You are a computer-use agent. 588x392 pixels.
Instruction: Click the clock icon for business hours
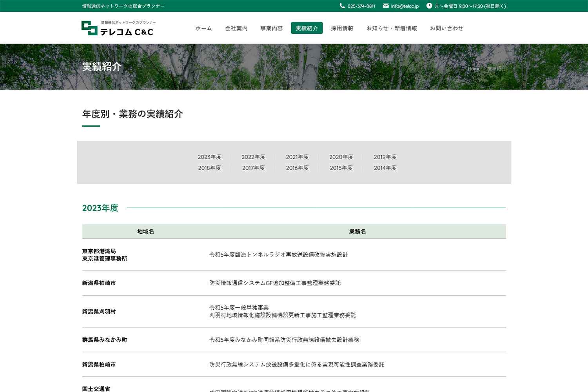(429, 6)
